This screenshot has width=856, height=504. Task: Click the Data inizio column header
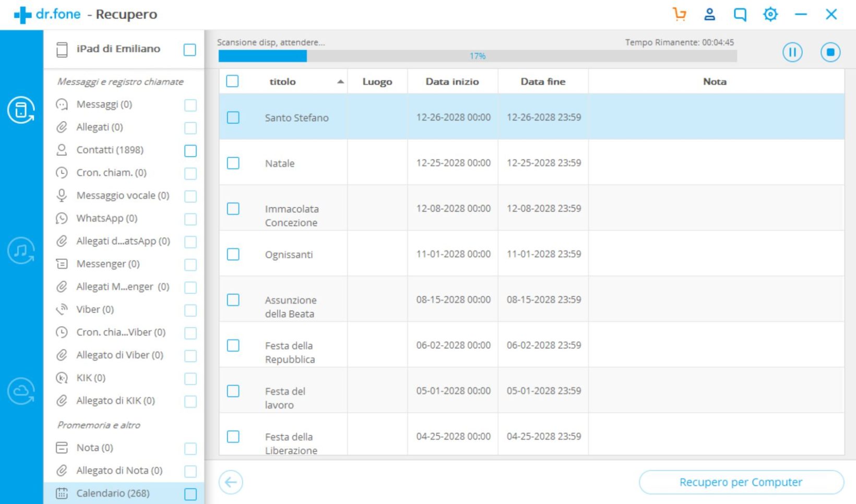tap(452, 81)
